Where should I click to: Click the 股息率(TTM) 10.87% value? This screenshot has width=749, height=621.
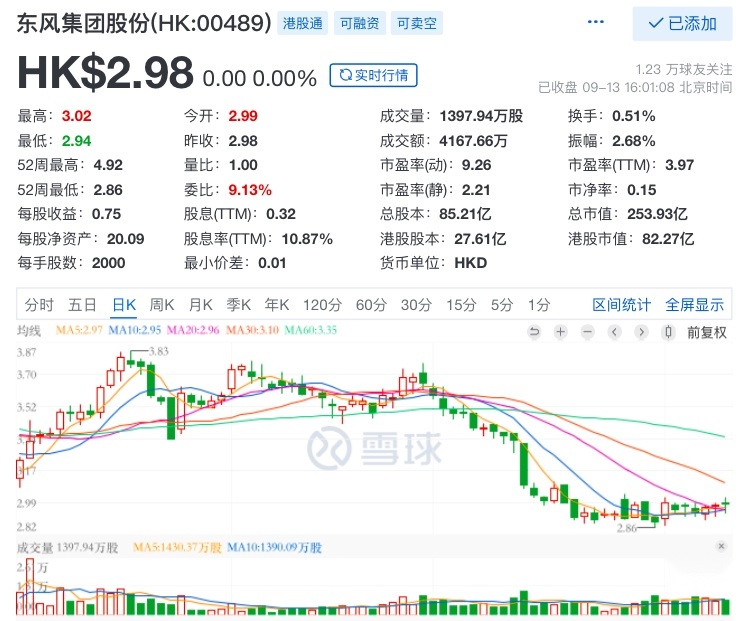pos(307,239)
